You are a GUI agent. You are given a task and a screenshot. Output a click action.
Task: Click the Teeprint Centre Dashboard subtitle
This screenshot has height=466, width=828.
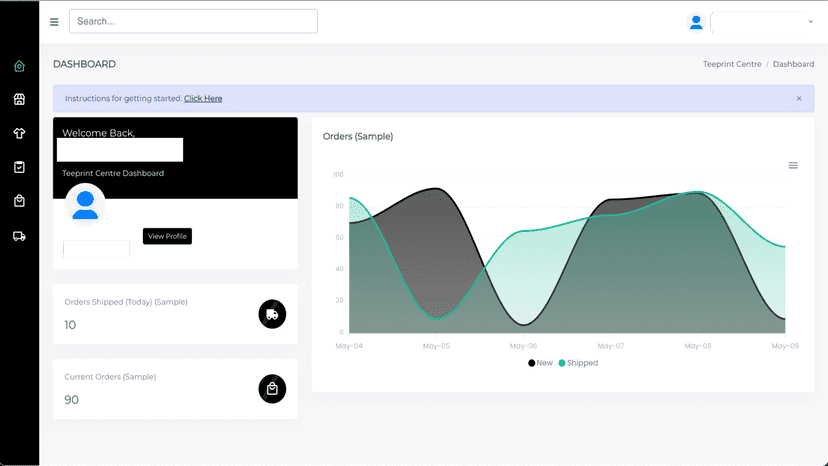click(x=113, y=173)
